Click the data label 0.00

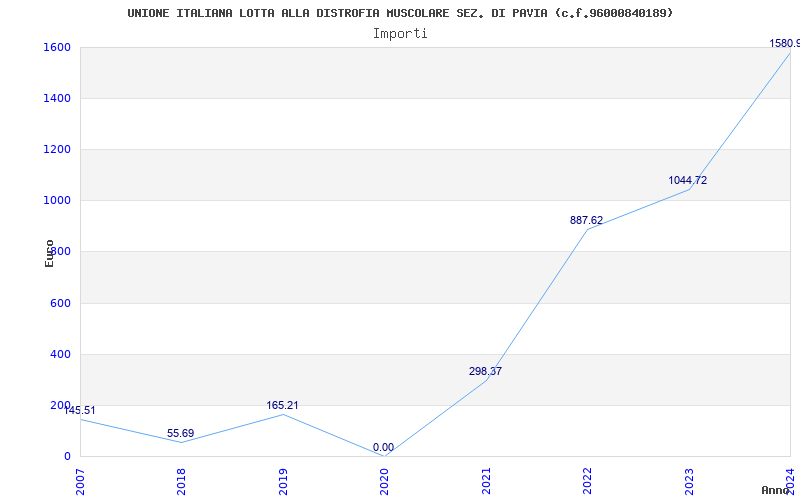click(x=383, y=447)
